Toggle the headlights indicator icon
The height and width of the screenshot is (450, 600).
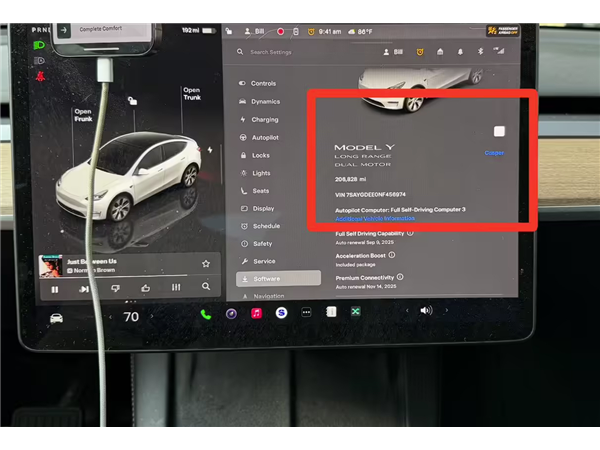click(x=39, y=45)
